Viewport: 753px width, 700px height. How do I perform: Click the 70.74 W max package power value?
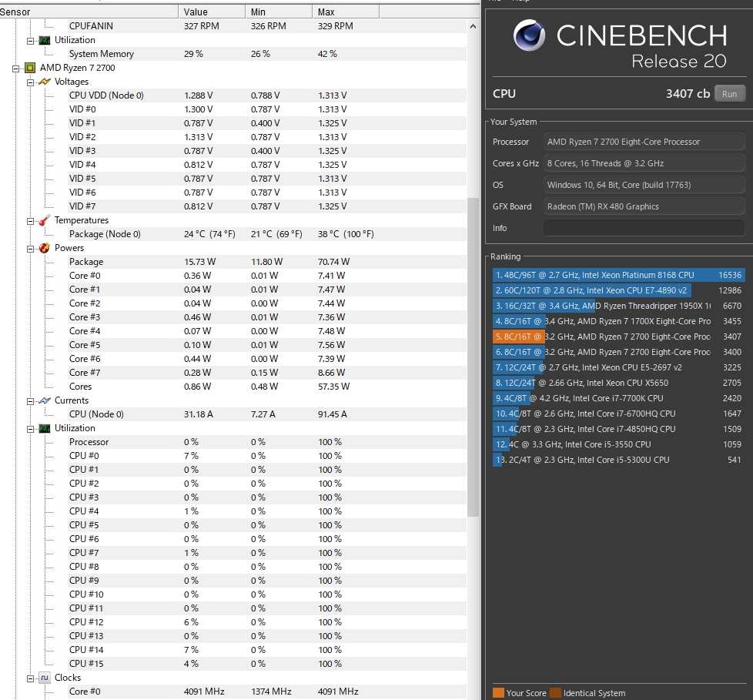[333, 262]
